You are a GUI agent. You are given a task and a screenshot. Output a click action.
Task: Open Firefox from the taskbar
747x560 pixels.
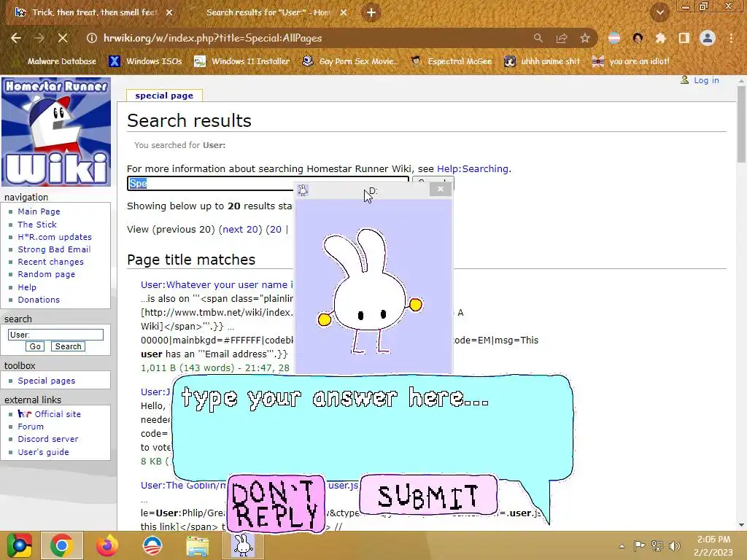click(107, 545)
